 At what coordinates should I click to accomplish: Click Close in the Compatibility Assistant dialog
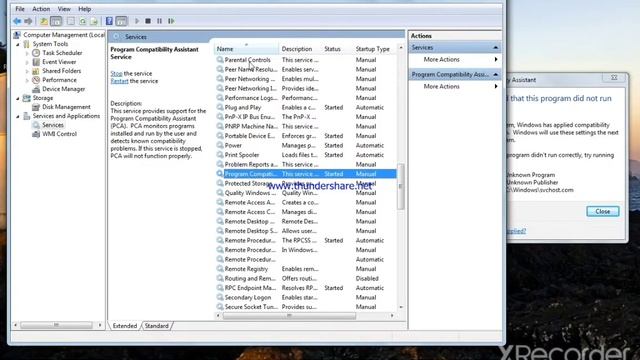tap(602, 211)
